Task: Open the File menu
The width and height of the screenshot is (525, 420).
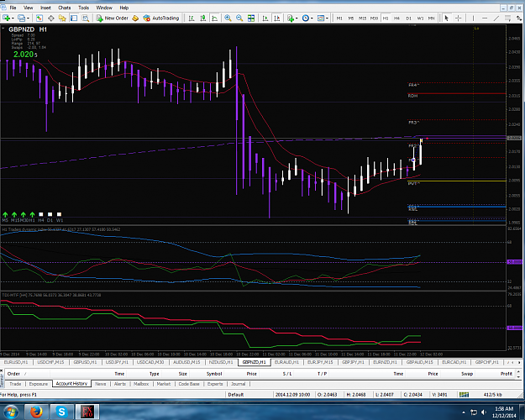Action: click(x=13, y=8)
